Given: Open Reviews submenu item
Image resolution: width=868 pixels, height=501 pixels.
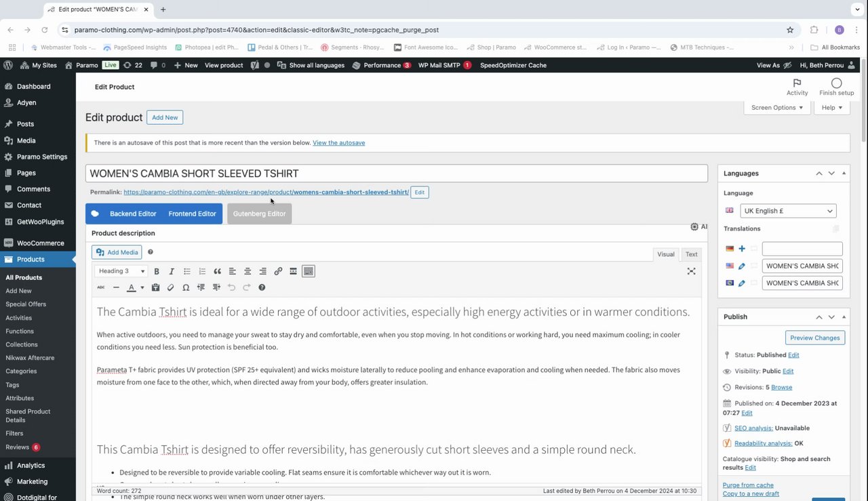Looking at the screenshot, I should pos(22,447).
